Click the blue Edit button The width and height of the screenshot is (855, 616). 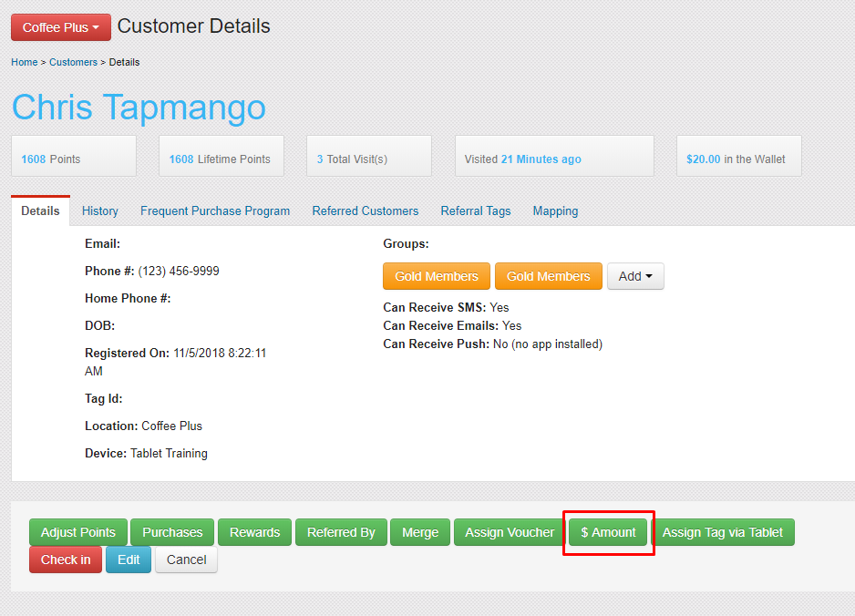tap(129, 560)
